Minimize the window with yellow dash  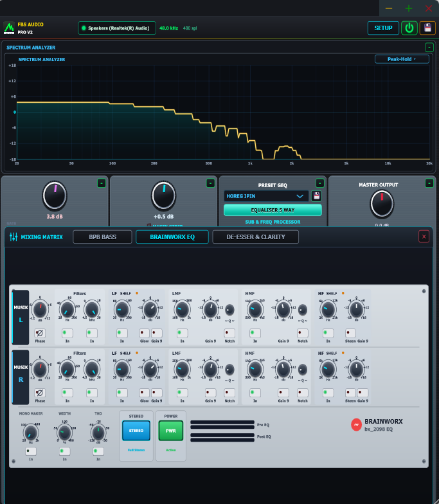(x=388, y=8)
